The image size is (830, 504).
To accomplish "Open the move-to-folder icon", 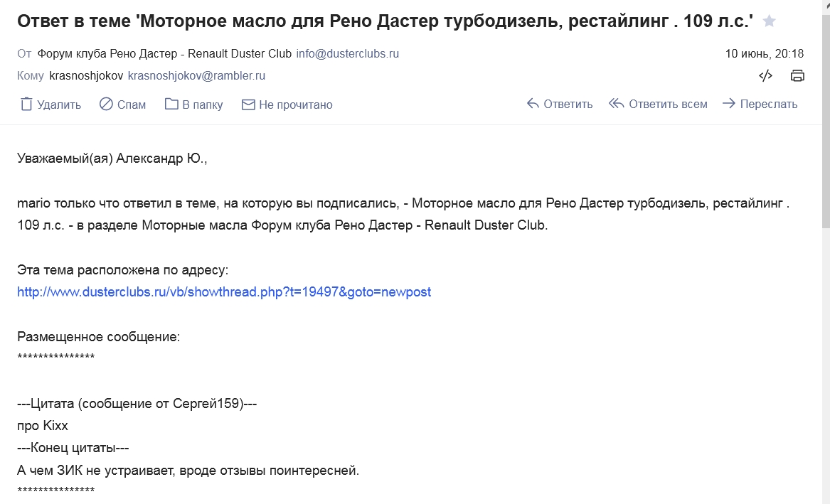I will (x=171, y=104).
